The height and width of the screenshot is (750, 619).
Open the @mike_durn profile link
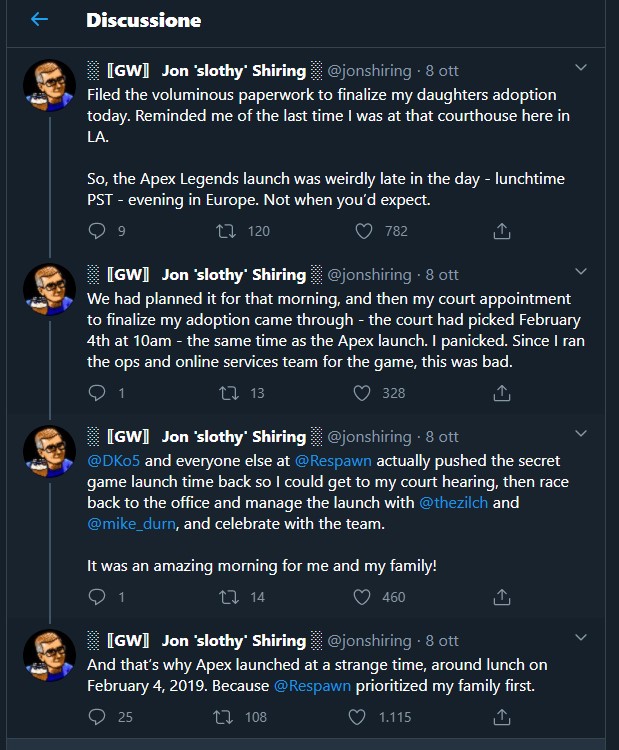click(x=131, y=523)
